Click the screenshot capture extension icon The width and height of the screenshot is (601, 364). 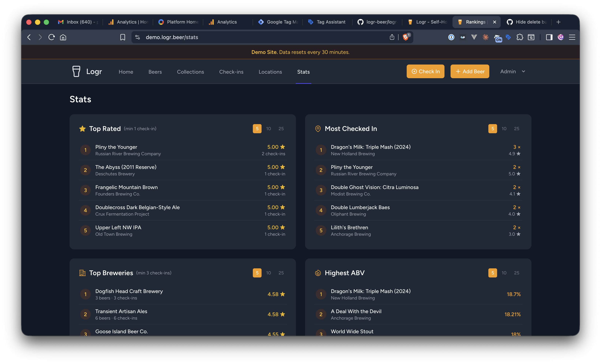point(531,37)
